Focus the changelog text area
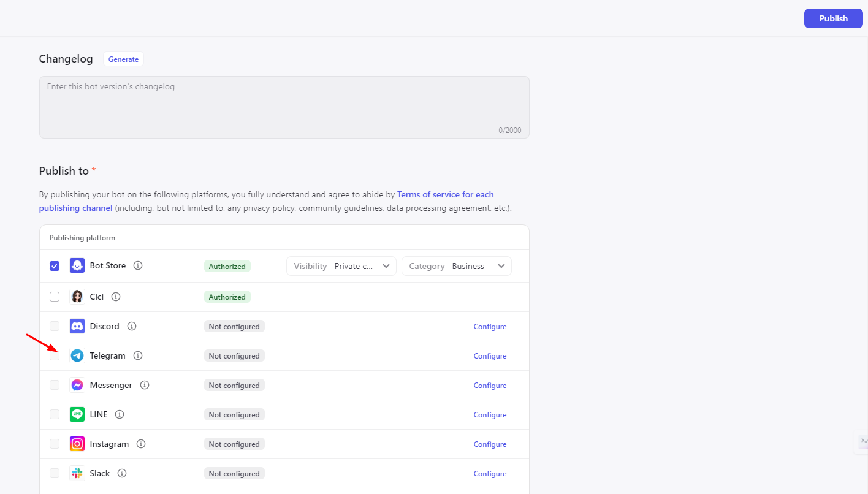Viewport: 868px width, 494px height. (x=284, y=107)
